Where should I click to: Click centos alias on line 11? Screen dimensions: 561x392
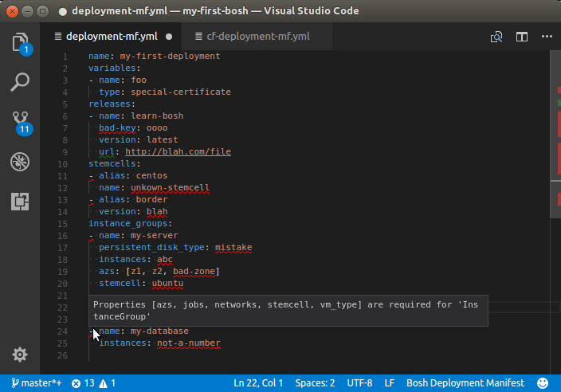(x=151, y=175)
